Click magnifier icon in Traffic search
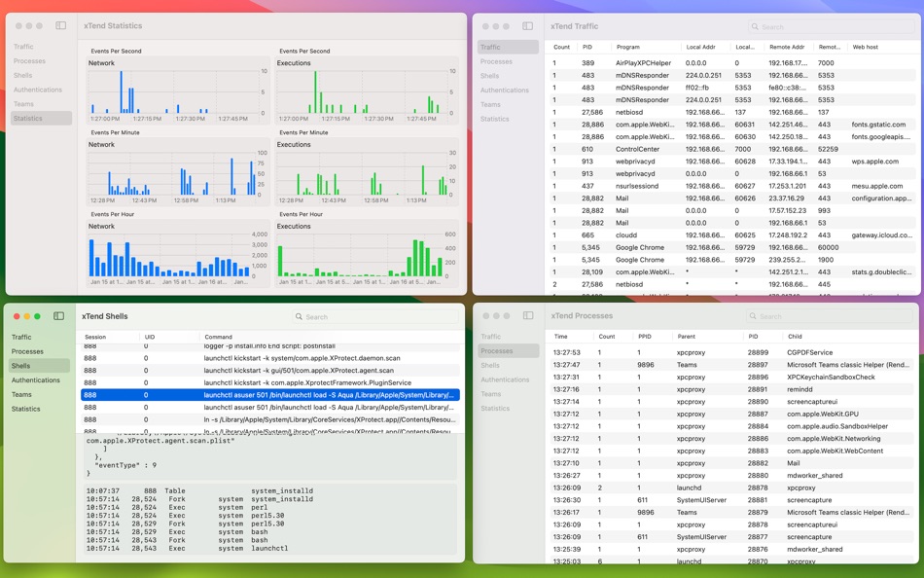Screen dimensions: 924x578 point(755,26)
